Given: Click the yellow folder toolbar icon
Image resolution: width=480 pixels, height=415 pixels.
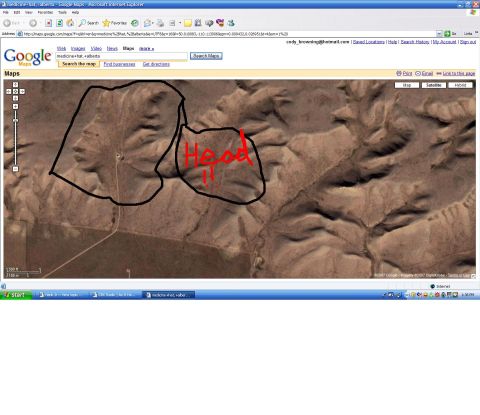Looking at the screenshot, I should pos(188,23).
